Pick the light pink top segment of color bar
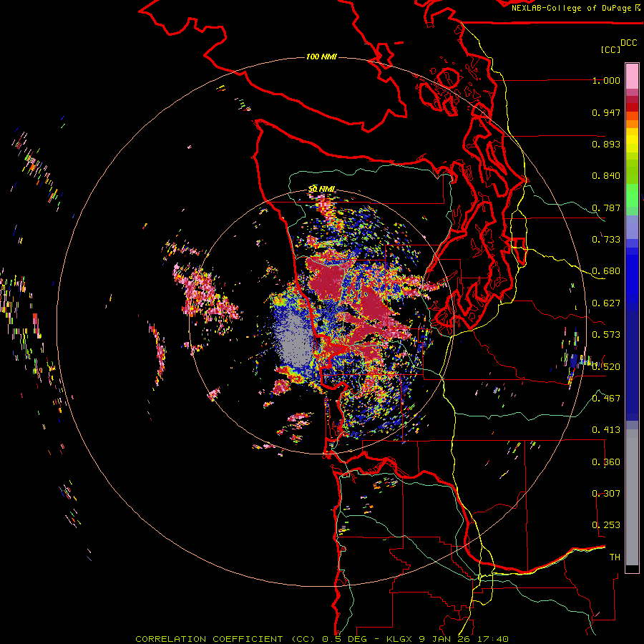 [632, 76]
